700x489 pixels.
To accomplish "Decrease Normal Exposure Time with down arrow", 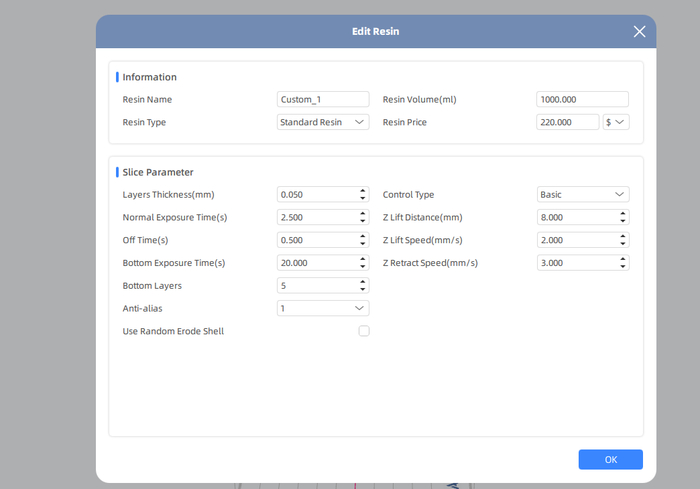I will pyautogui.click(x=362, y=221).
